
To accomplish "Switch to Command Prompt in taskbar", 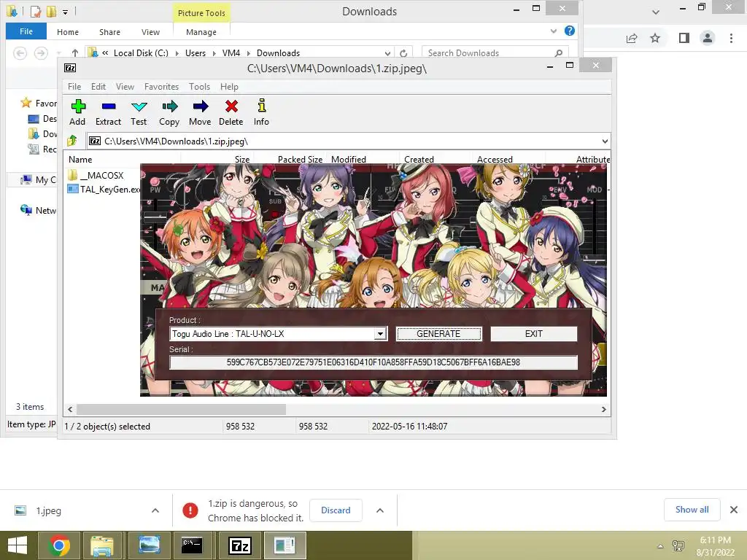I will click(x=193, y=545).
